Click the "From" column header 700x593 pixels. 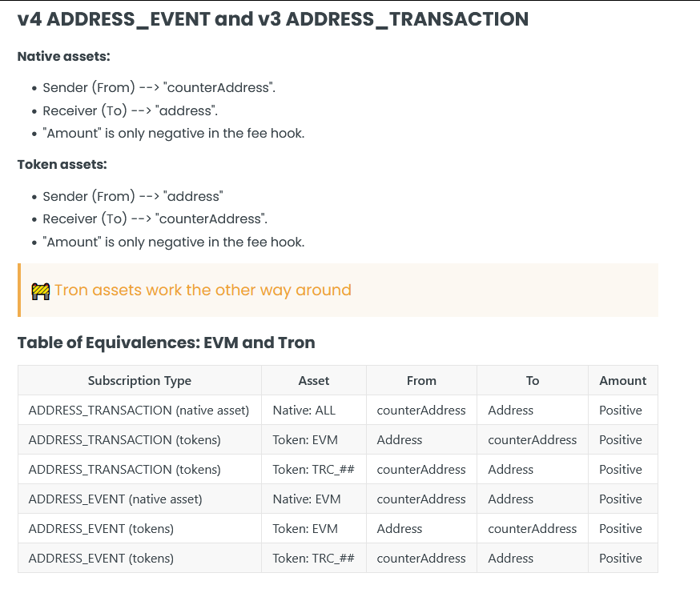[421, 381]
